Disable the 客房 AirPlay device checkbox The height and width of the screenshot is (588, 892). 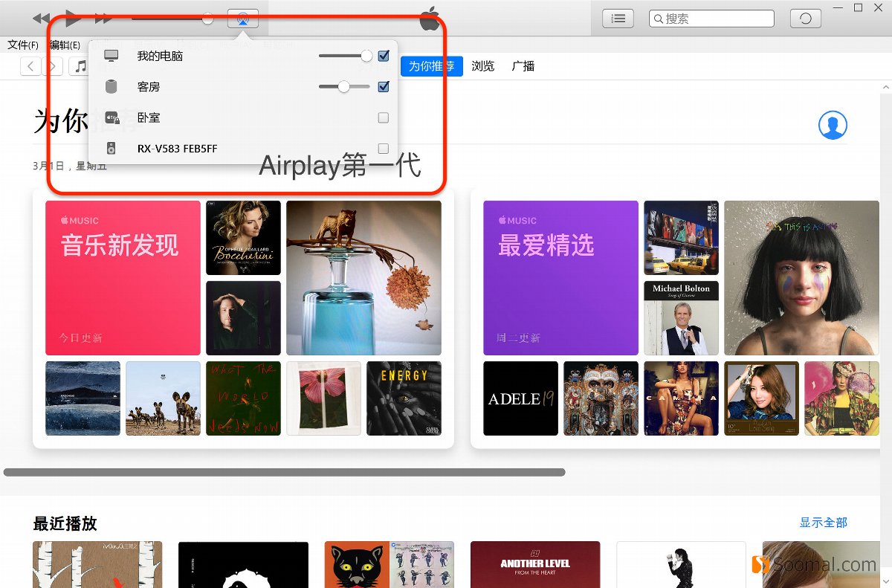click(x=384, y=86)
